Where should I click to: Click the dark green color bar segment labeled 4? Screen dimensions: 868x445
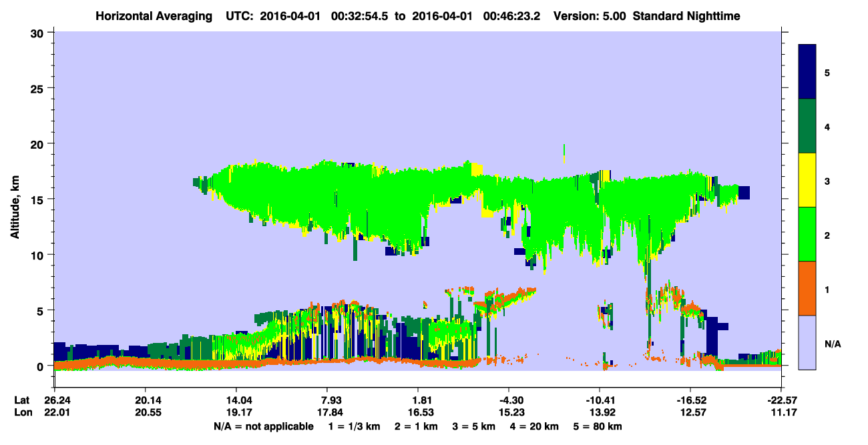pyautogui.click(x=807, y=126)
